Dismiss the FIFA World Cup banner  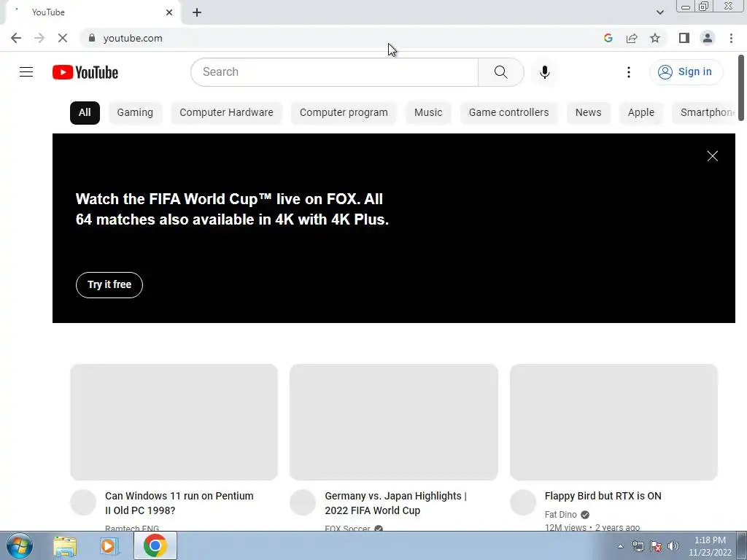(x=712, y=156)
